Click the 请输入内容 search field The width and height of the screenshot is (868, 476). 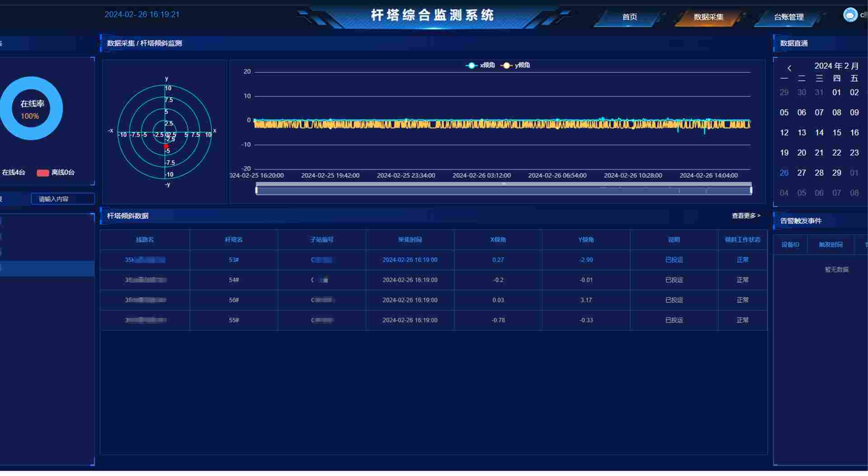tap(62, 199)
